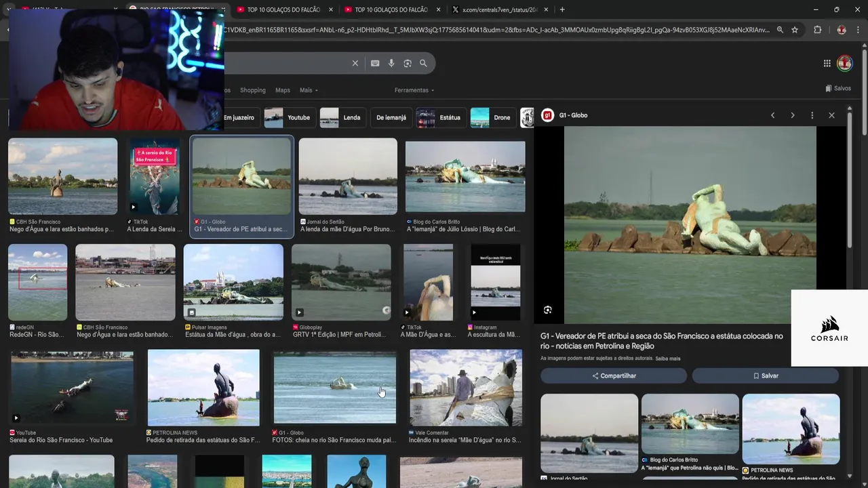This screenshot has height=488, width=868.
Task: Bookmark this page with the star icon
Action: 795,30
